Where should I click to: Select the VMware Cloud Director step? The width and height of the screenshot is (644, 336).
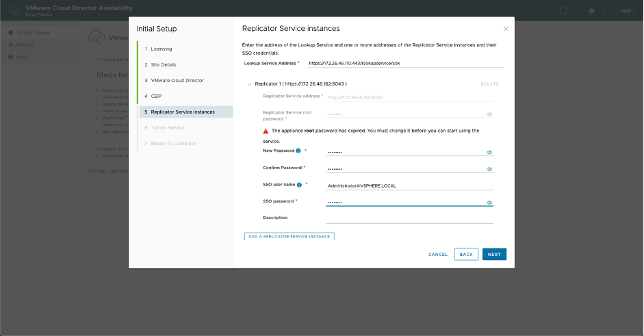pyautogui.click(x=177, y=81)
